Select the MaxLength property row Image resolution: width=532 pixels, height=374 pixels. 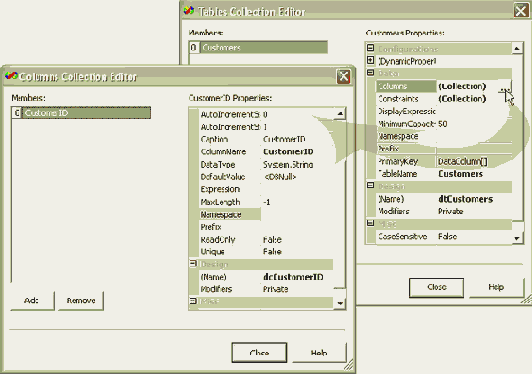coord(266,202)
